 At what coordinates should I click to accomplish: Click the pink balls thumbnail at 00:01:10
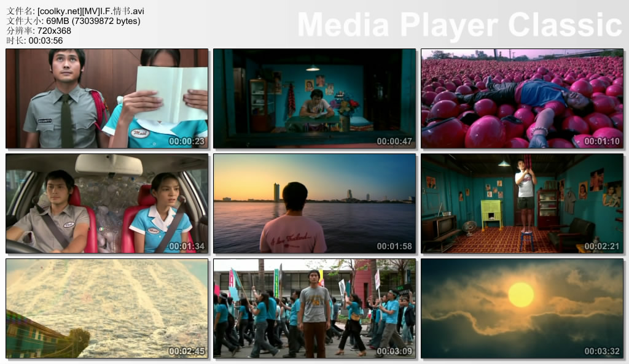(522, 99)
